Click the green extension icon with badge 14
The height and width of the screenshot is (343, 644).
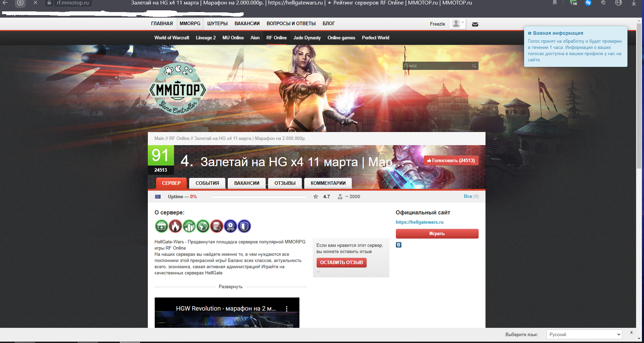(x=574, y=3)
